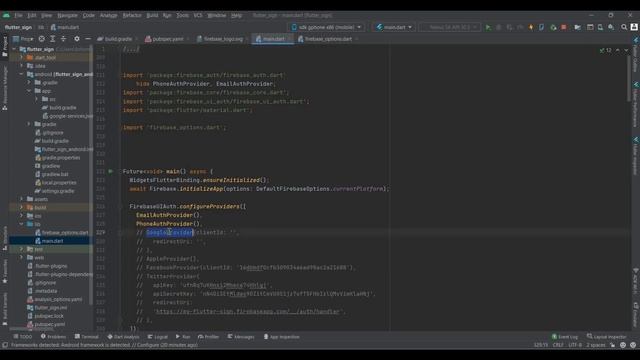
Task: Click the UTF-8 encoding in status bar
Action: pos(574,345)
